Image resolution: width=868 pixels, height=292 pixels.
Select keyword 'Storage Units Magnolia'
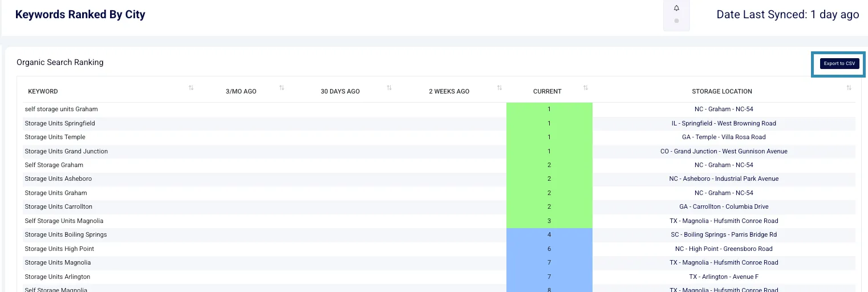pyautogui.click(x=58, y=262)
